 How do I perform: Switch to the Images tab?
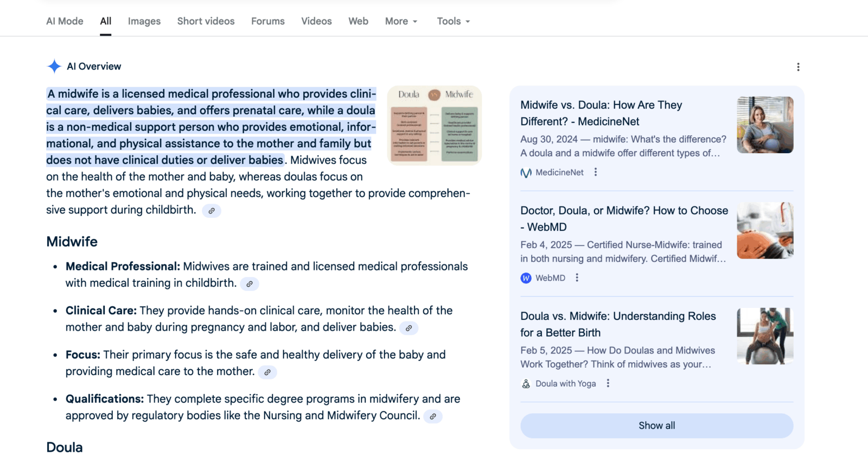(144, 21)
